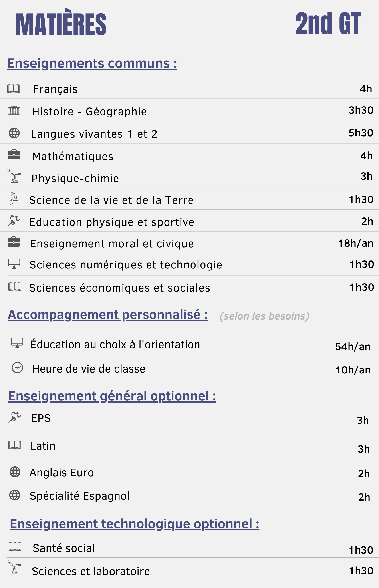
Task: Click the book icon beside Français
Action: pos(14,88)
